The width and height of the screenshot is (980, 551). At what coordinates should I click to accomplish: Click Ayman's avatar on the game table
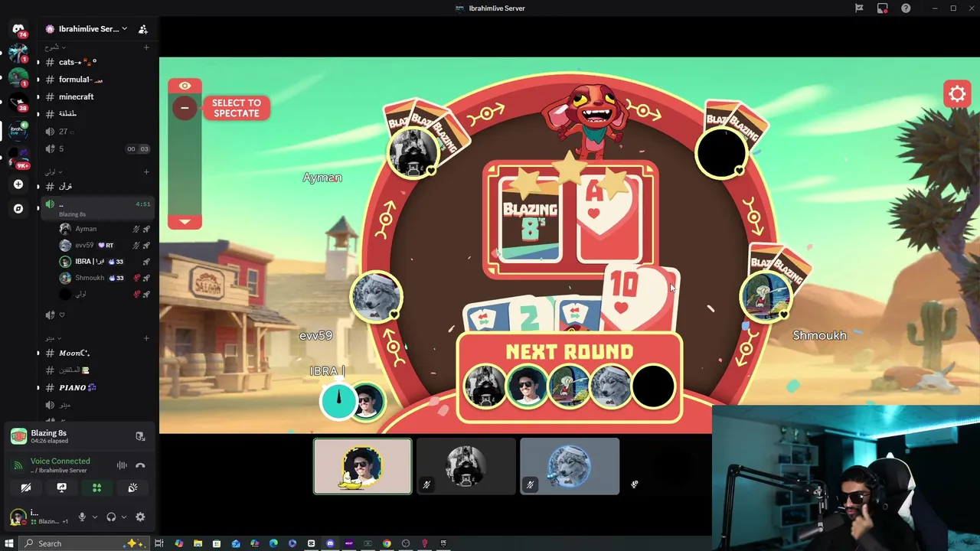tap(413, 153)
